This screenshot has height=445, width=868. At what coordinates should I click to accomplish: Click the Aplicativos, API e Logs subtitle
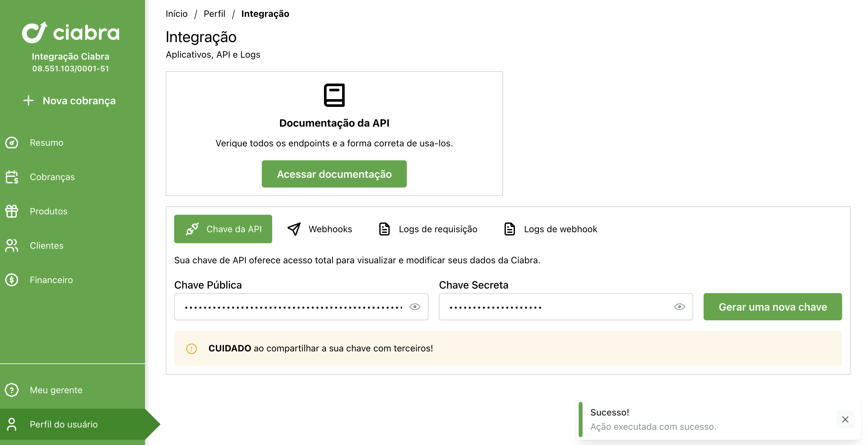pos(213,54)
